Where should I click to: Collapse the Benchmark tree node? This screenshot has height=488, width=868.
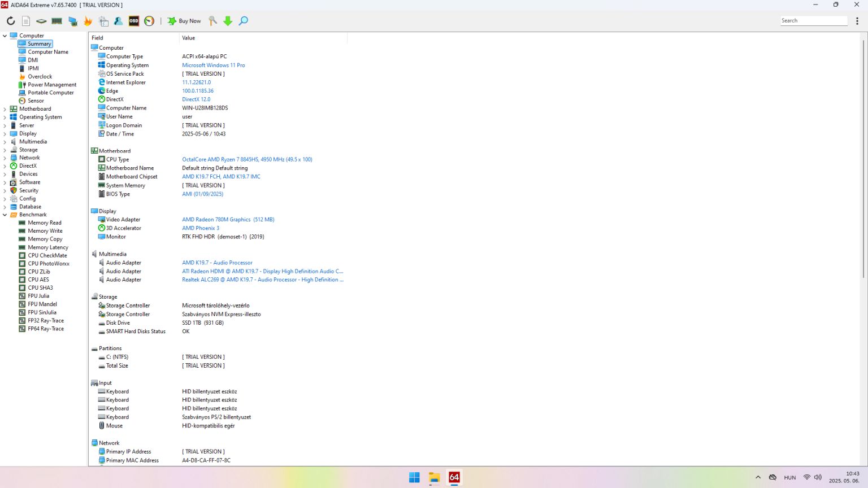coord(5,215)
